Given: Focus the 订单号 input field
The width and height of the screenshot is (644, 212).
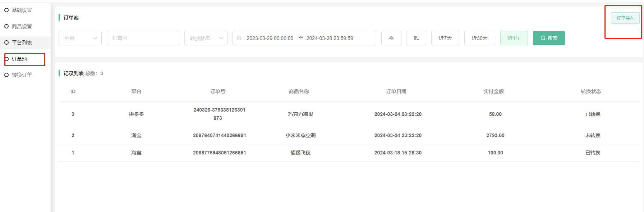Looking at the screenshot, I should (143, 38).
